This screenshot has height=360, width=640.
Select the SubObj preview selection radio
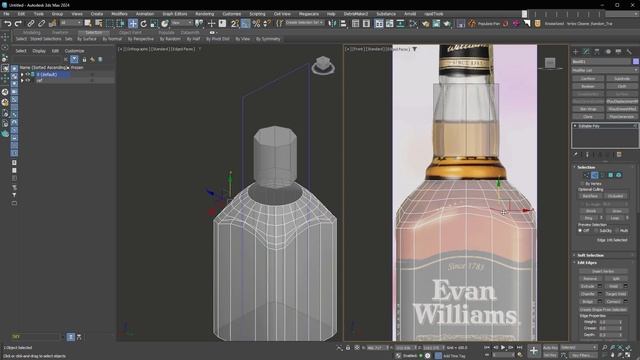coord(596,231)
